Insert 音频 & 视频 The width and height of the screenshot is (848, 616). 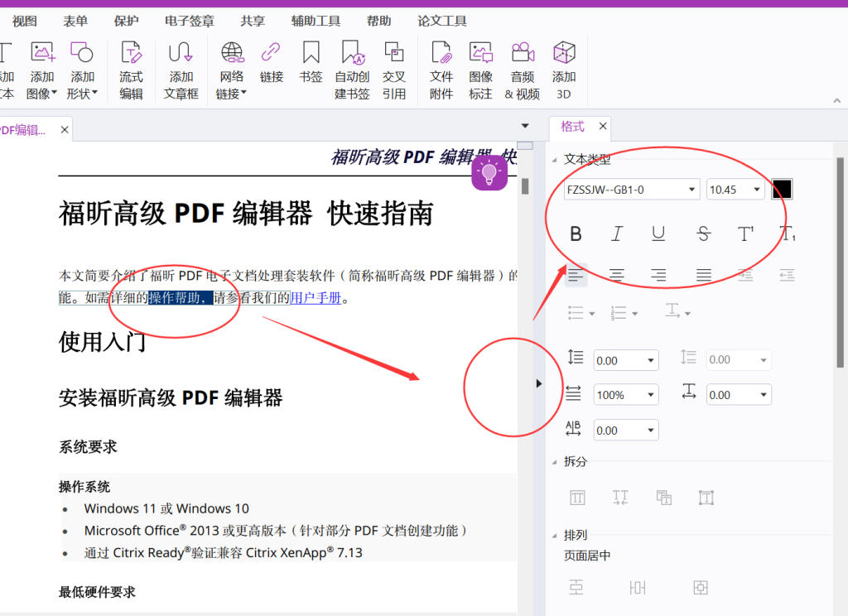tap(523, 70)
